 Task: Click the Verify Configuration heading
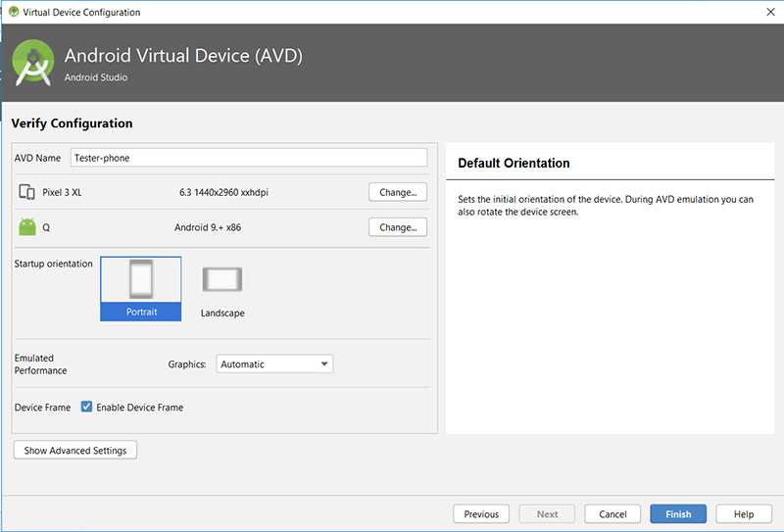[x=72, y=123]
